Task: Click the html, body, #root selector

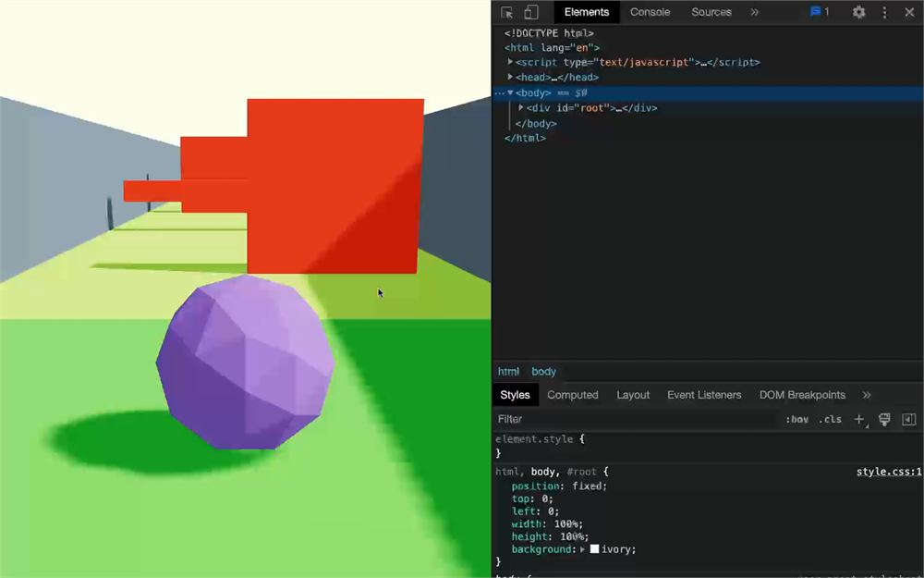Action: [x=546, y=472]
